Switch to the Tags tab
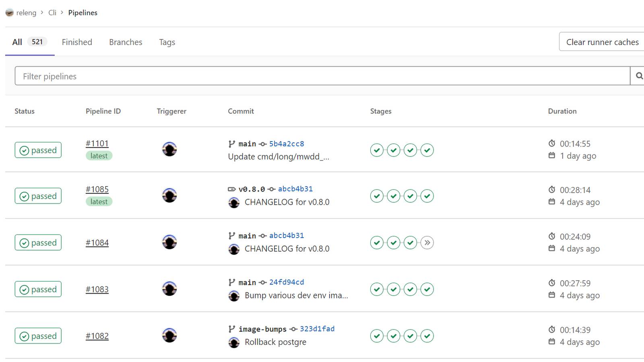Screen dimensions: 644x362 coord(167,42)
